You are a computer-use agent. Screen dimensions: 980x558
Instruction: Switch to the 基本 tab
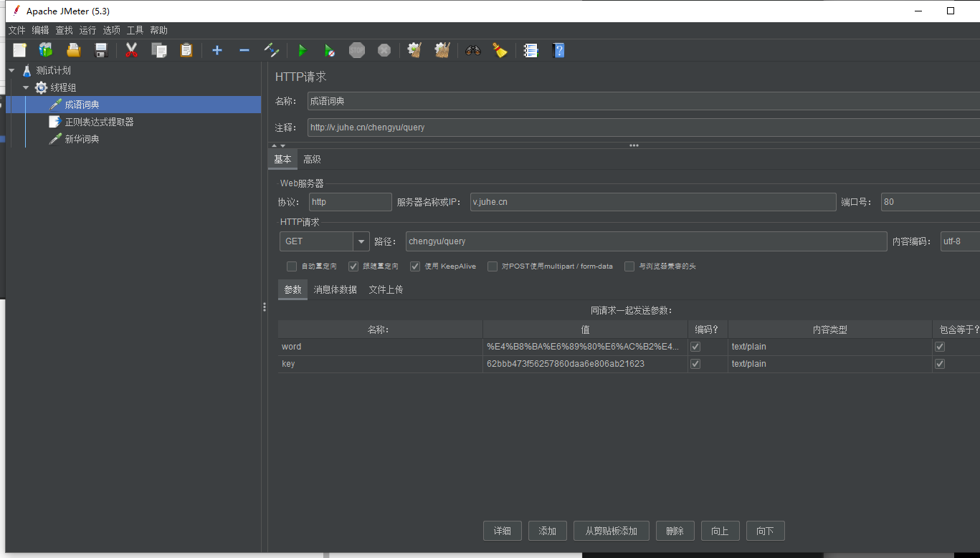point(282,159)
